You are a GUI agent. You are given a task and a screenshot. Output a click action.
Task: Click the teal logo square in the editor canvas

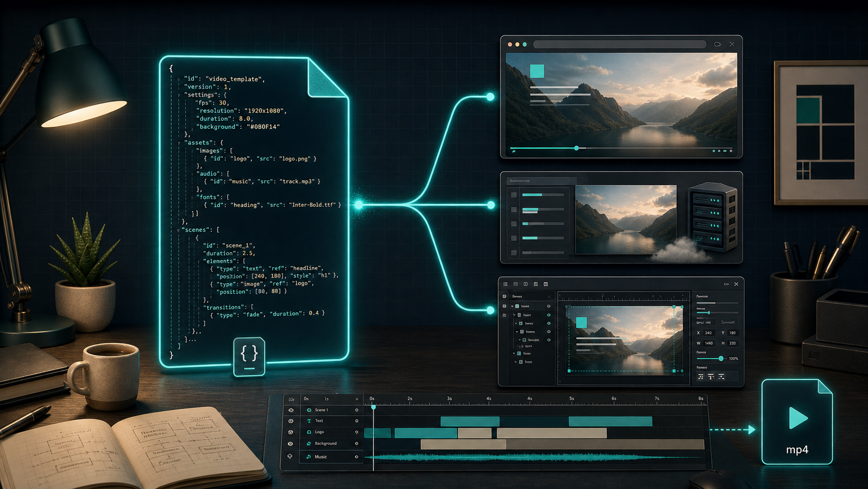point(581,323)
